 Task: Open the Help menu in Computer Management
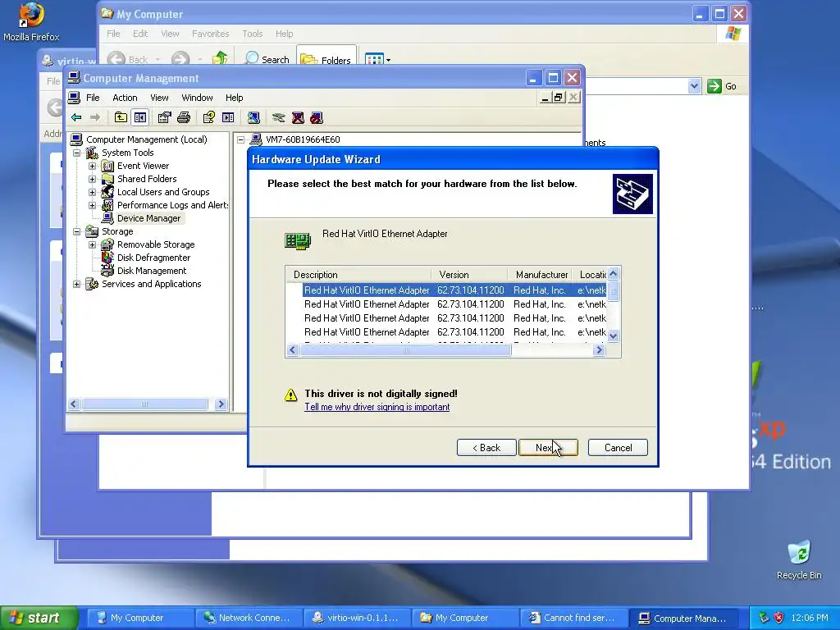coord(234,98)
